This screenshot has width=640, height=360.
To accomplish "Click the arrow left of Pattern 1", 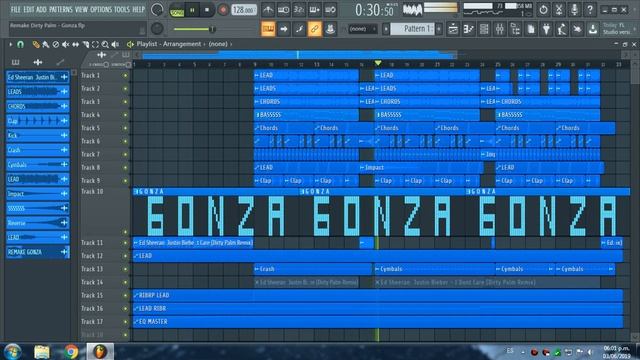I will coord(386,29).
